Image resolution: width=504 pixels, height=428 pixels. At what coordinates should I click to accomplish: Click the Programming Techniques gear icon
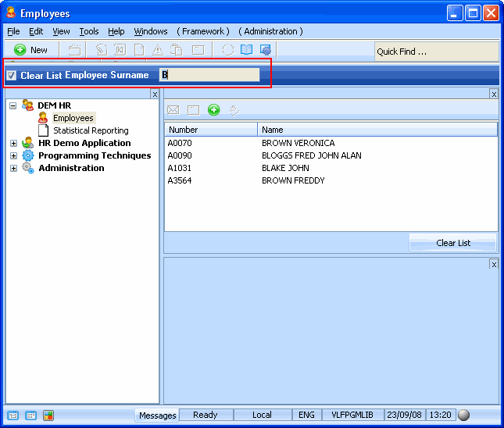click(x=28, y=155)
